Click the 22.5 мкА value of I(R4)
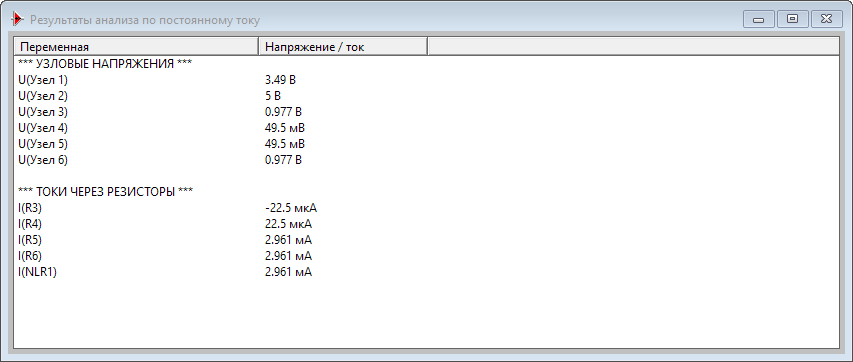853x362 pixels. pos(288,224)
